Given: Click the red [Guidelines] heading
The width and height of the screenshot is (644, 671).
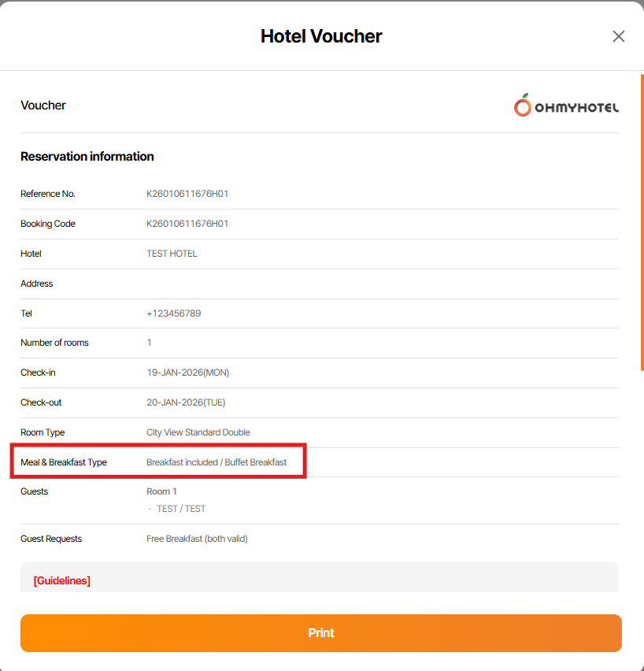Looking at the screenshot, I should (x=61, y=580).
